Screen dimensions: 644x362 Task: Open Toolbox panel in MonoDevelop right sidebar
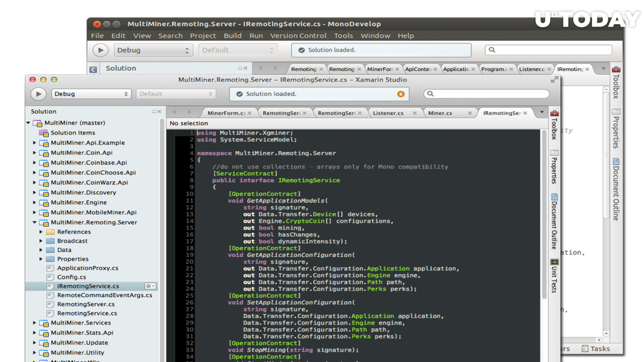click(x=616, y=82)
